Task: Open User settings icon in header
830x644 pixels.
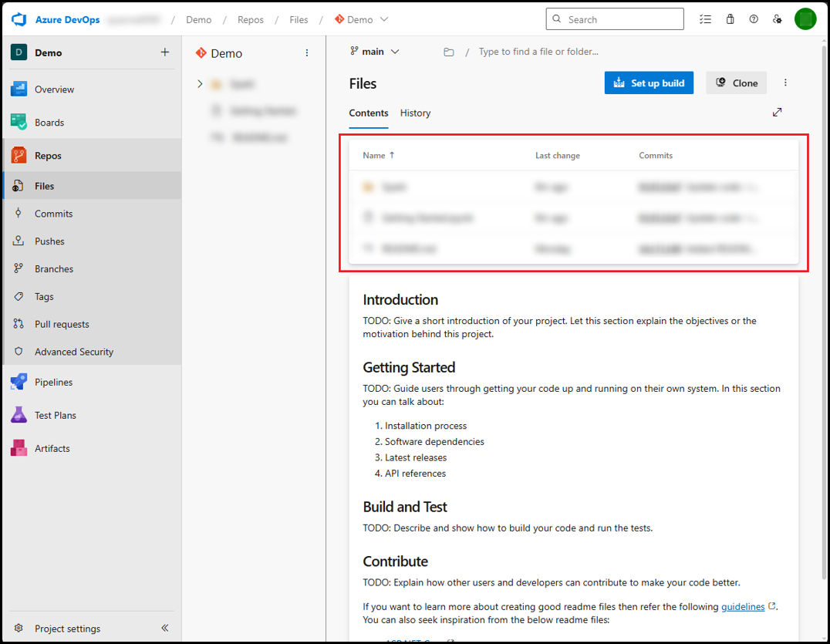Action: pos(778,19)
